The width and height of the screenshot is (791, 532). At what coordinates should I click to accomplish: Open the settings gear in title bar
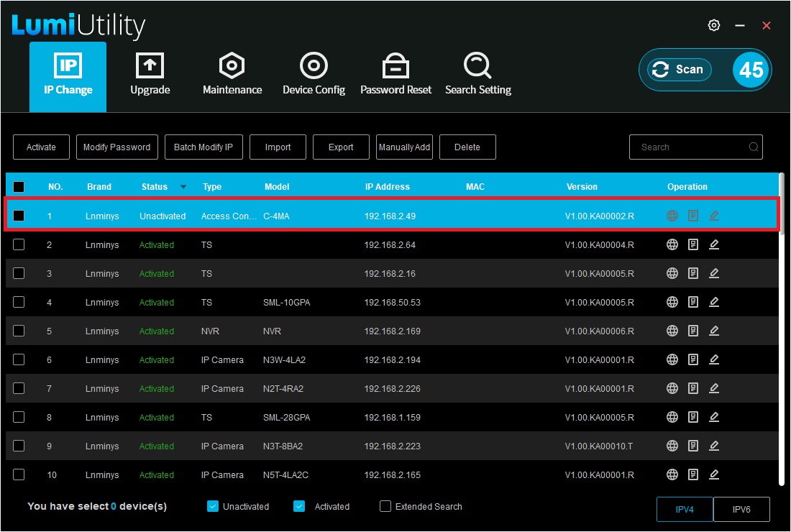pos(714,25)
